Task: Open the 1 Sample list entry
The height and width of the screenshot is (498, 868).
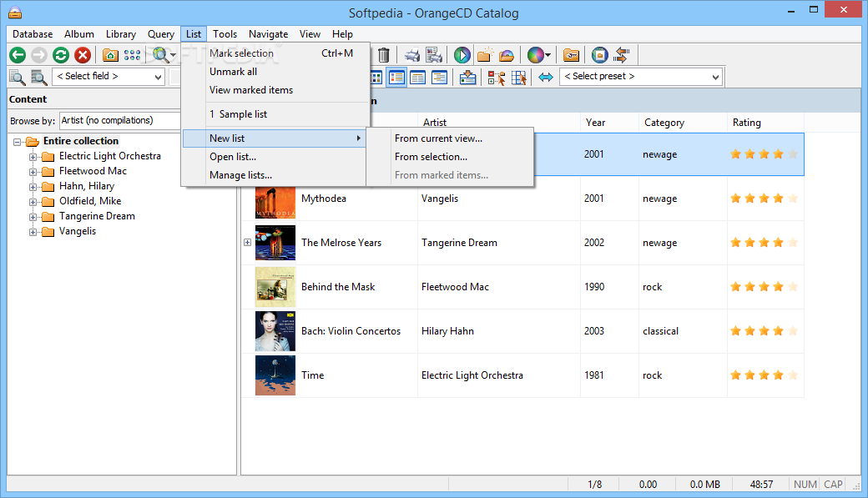Action: pos(276,114)
